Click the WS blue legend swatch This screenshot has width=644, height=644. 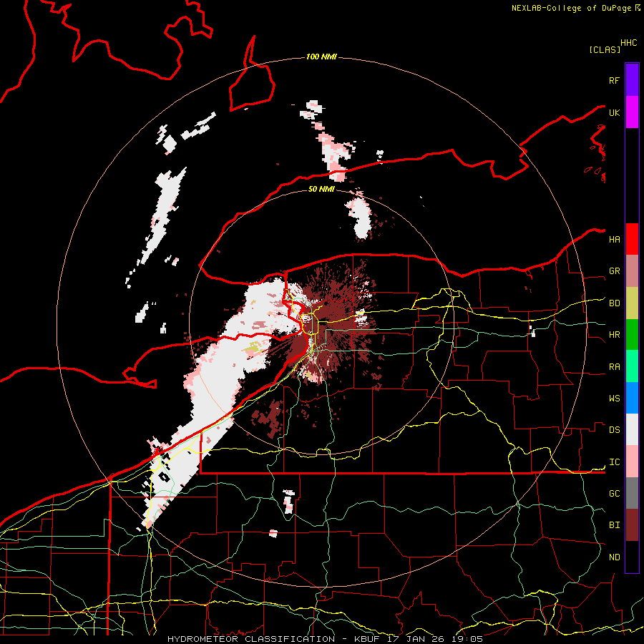[x=632, y=398]
